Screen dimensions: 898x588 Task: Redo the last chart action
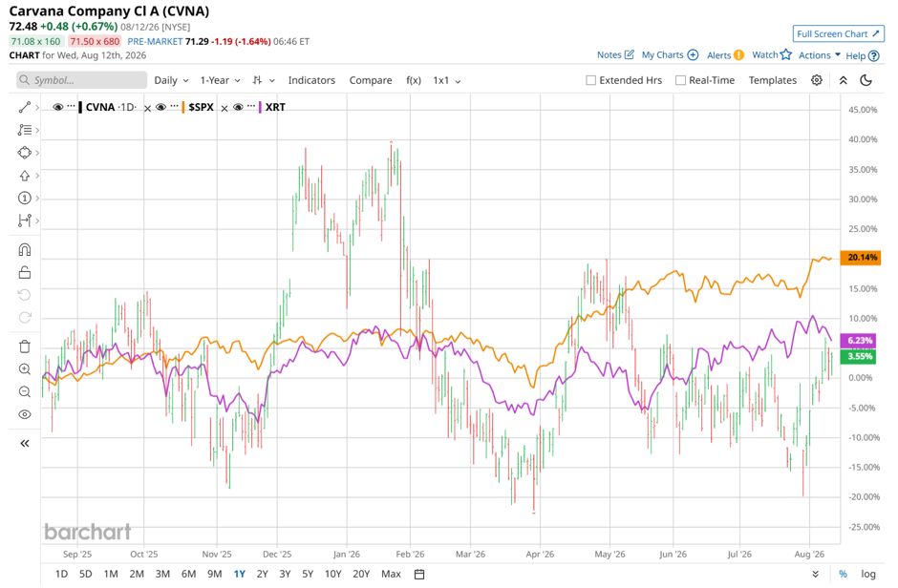pos(24,318)
